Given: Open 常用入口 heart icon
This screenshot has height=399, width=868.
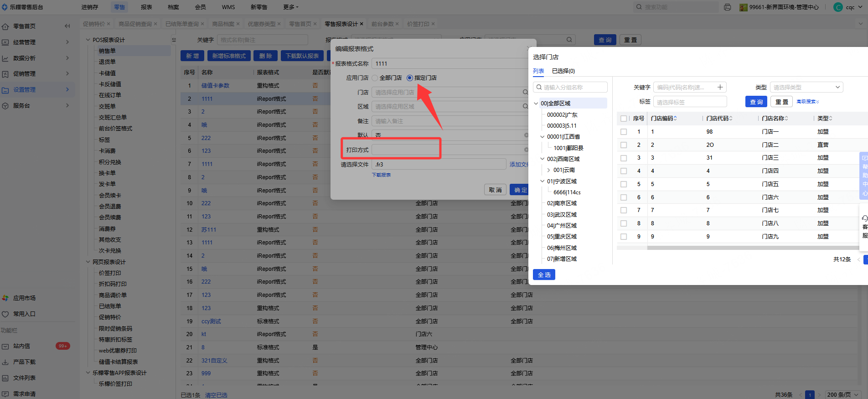Looking at the screenshot, I should coord(5,314).
